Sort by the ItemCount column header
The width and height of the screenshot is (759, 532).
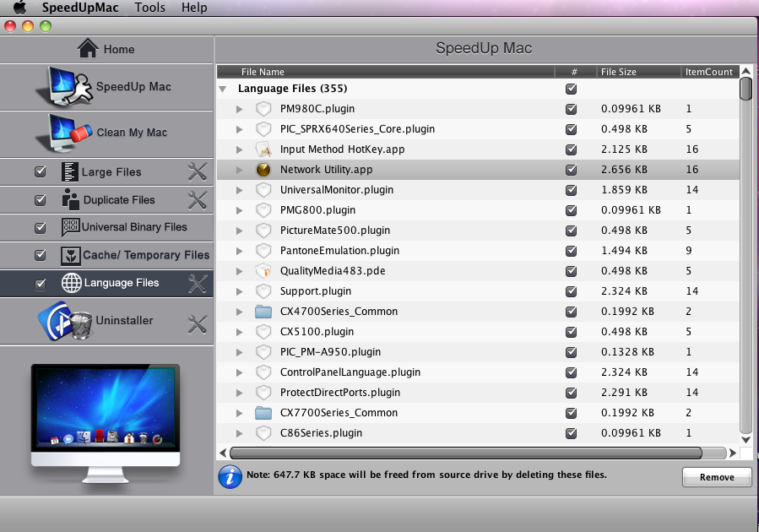[x=710, y=72]
